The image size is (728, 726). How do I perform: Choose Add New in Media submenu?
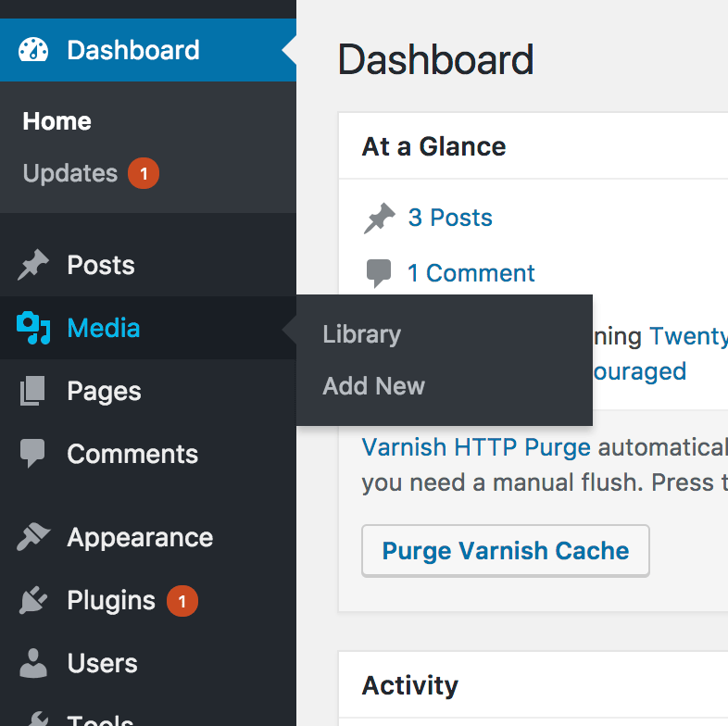(x=373, y=386)
